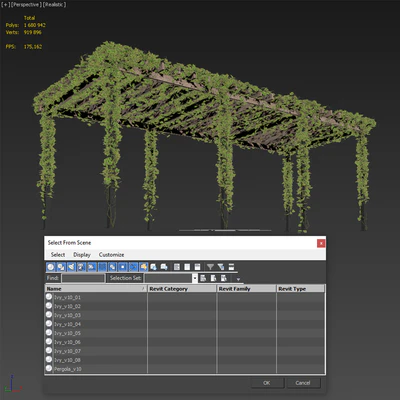
Task: Click the Select Invert icon
Action: [x=197, y=267]
